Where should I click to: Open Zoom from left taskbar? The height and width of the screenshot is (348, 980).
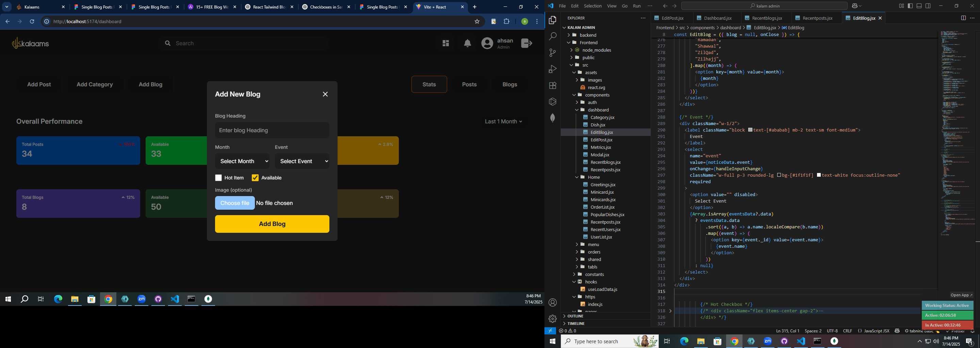142,299
